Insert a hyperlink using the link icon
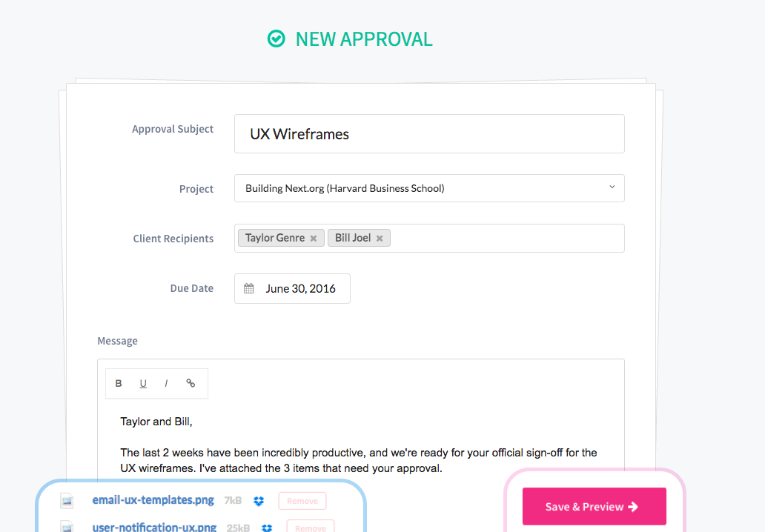 coord(190,383)
